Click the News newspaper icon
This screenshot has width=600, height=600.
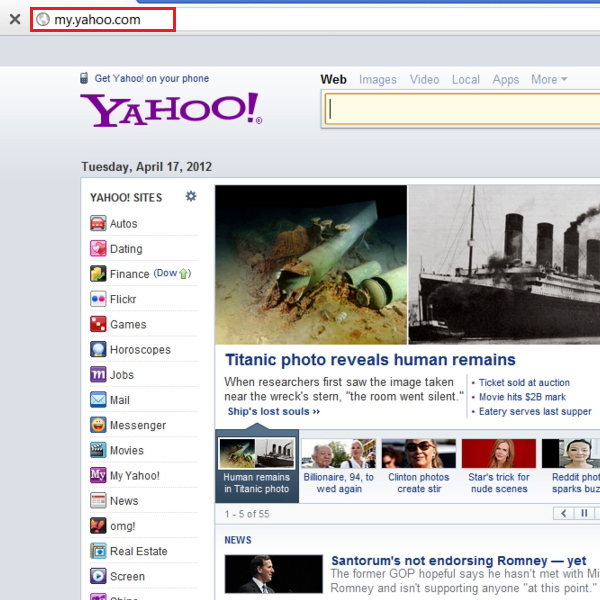98,501
